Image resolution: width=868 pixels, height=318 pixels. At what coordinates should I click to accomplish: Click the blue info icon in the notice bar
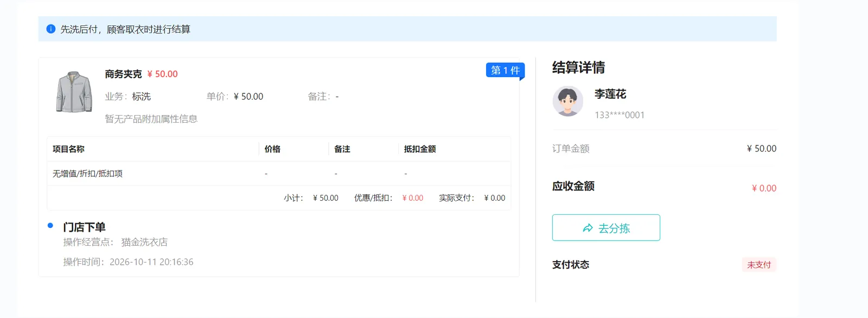point(51,29)
